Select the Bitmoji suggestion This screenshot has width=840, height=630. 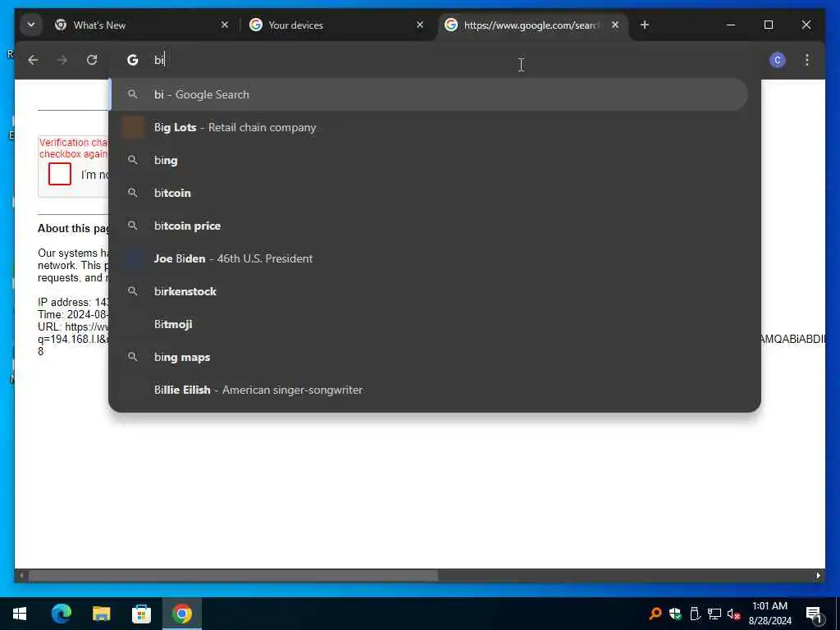pyautogui.click(x=429, y=324)
